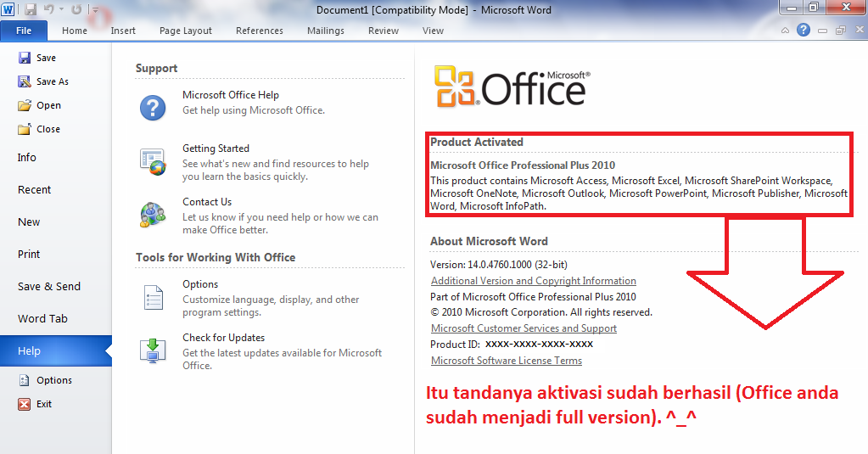Click the document title in the title bar
Image resolution: width=868 pixels, height=454 pixels.
click(434, 10)
